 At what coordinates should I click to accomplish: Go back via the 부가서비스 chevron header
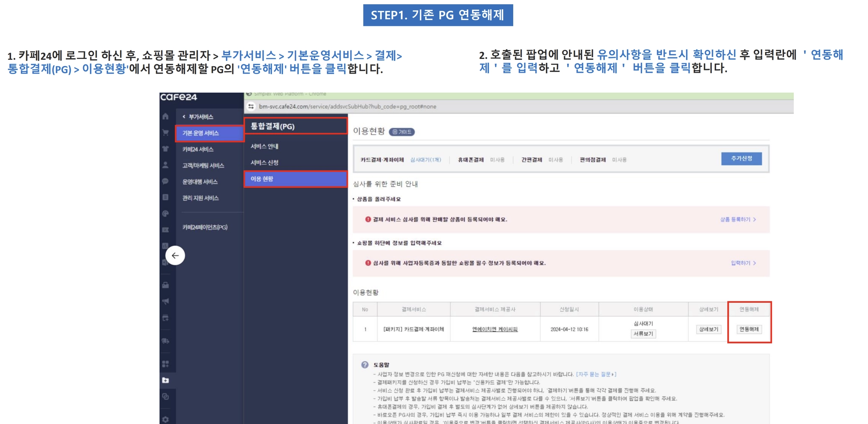pyautogui.click(x=198, y=116)
